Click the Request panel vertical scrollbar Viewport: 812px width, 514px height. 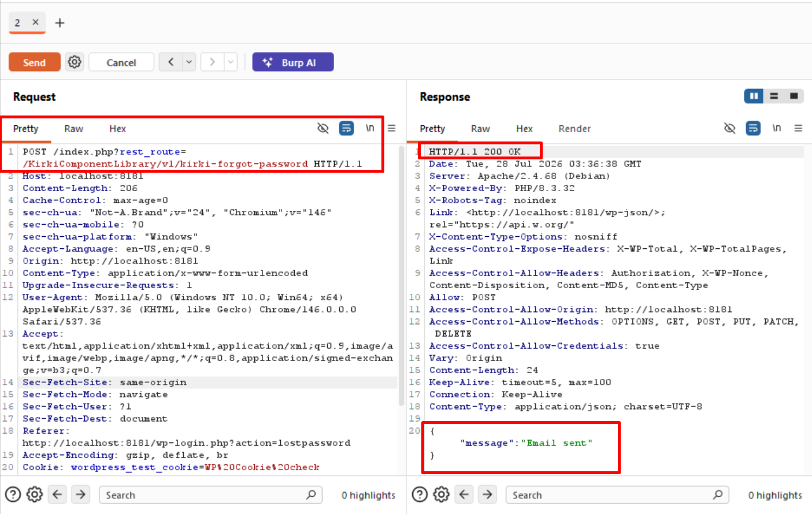click(402, 276)
